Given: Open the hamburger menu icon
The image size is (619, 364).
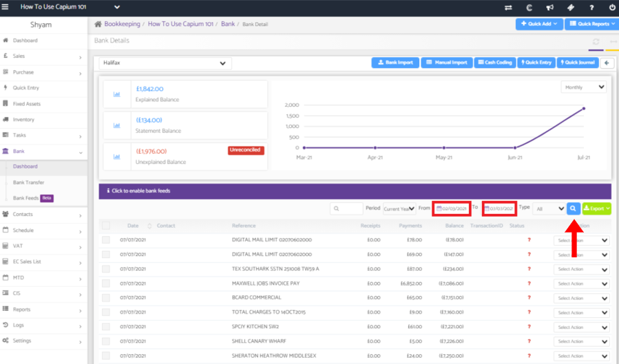Looking at the screenshot, I should pyautogui.click(x=5, y=7).
